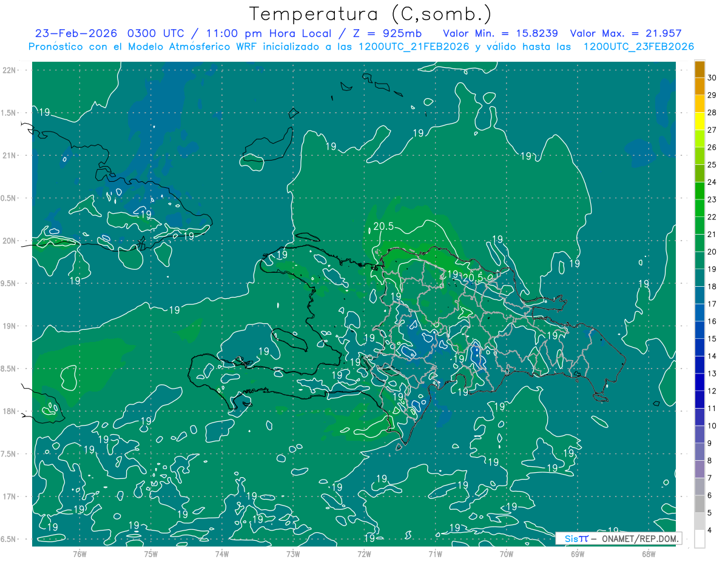728x562 pixels.
Task: Click the "9.5N" latitude axis label
Action: 9,283
